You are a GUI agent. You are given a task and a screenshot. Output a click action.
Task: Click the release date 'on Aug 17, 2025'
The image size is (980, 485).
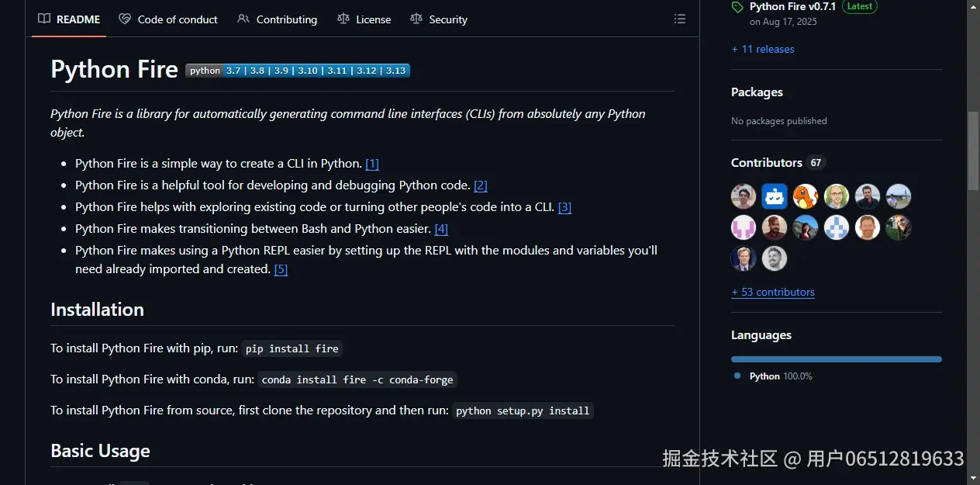[783, 22]
